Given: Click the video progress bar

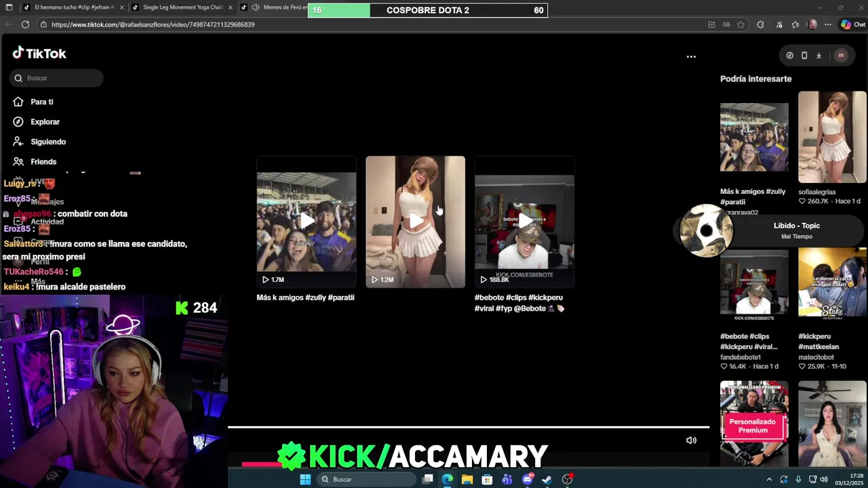Looking at the screenshot, I should click(x=468, y=428).
